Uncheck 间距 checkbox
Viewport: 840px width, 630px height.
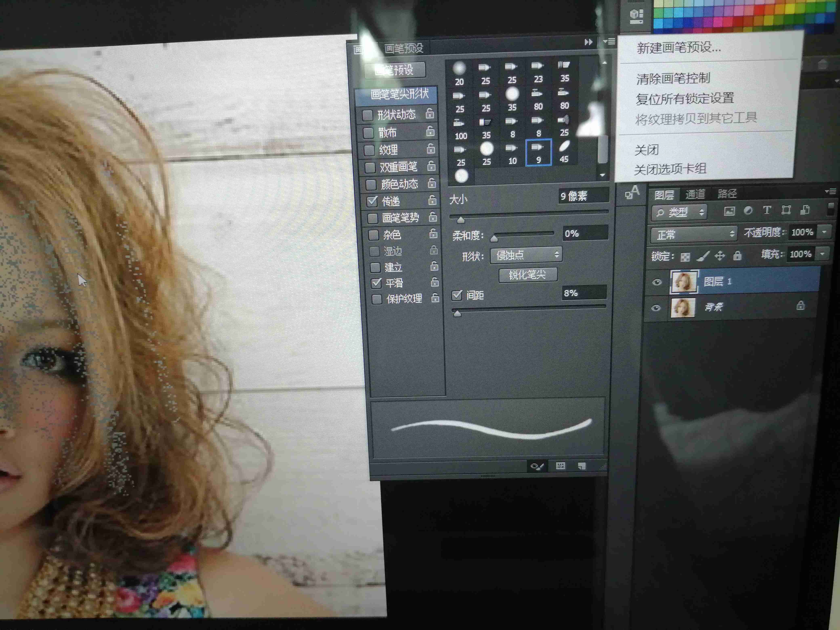coord(457,295)
